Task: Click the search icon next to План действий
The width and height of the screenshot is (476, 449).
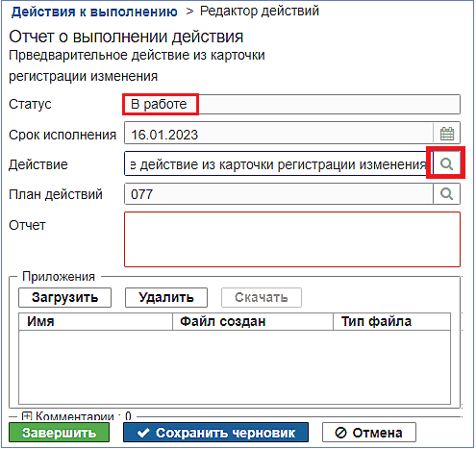Action: tap(446, 194)
